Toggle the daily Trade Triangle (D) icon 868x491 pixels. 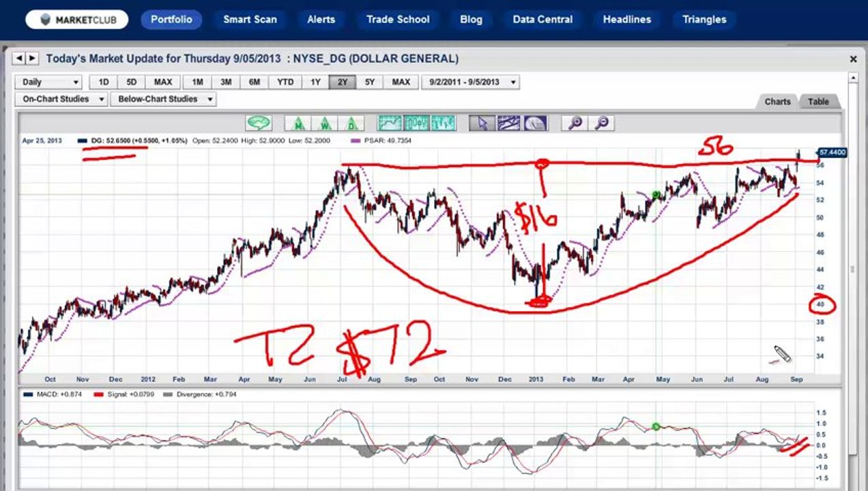click(351, 123)
